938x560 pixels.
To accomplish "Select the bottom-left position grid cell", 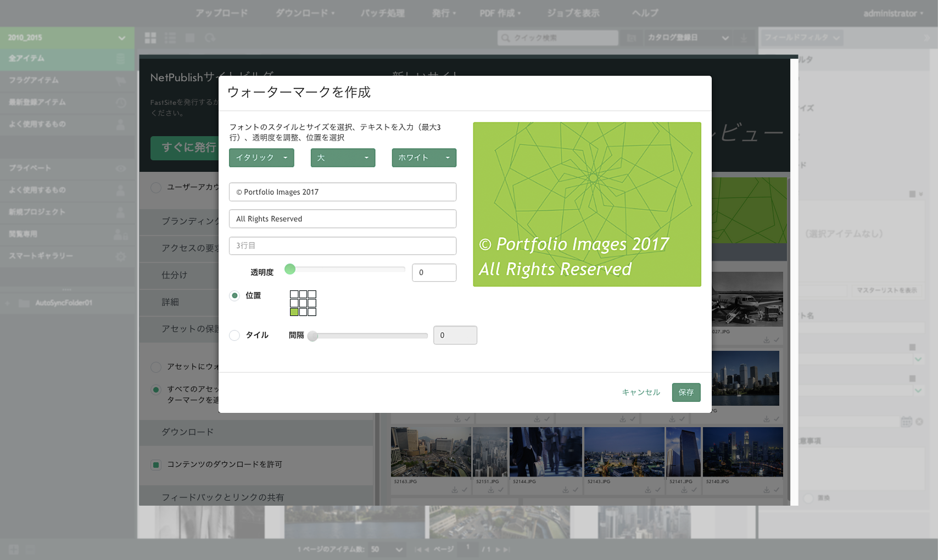I will [x=294, y=312].
